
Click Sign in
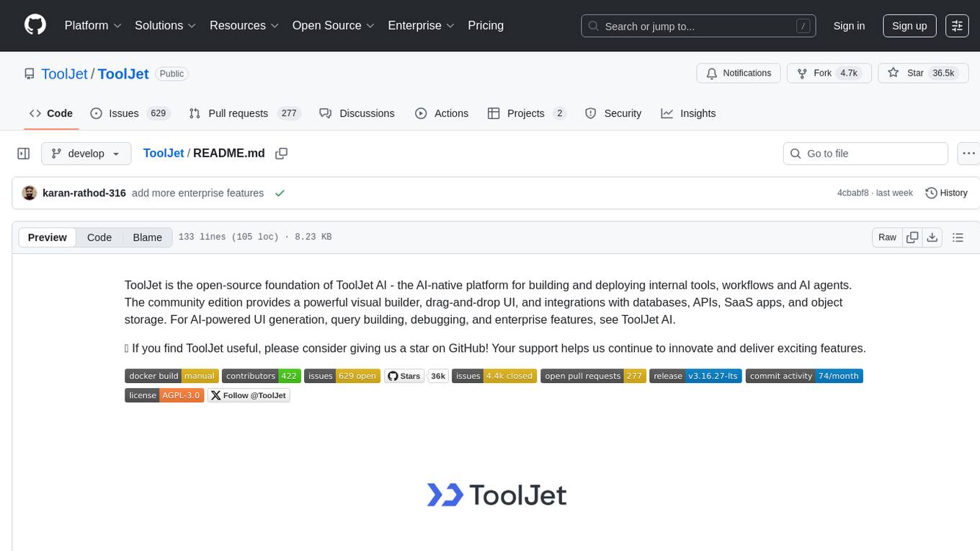tap(849, 25)
